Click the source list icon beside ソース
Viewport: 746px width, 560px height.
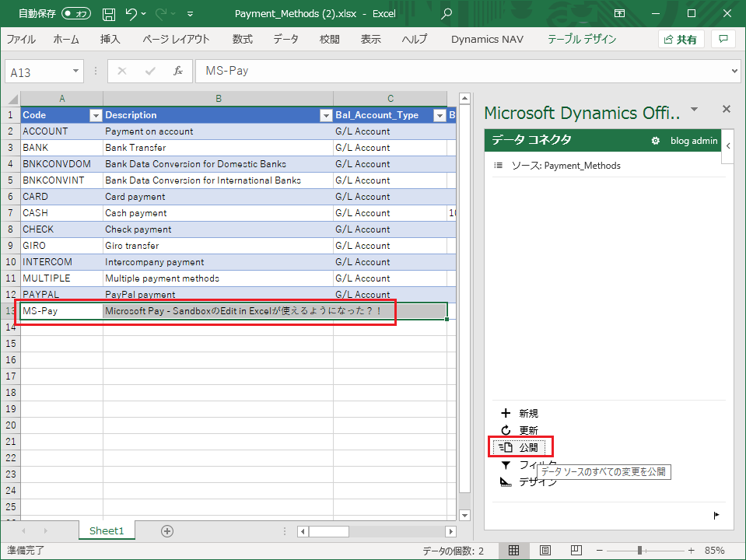coord(498,166)
